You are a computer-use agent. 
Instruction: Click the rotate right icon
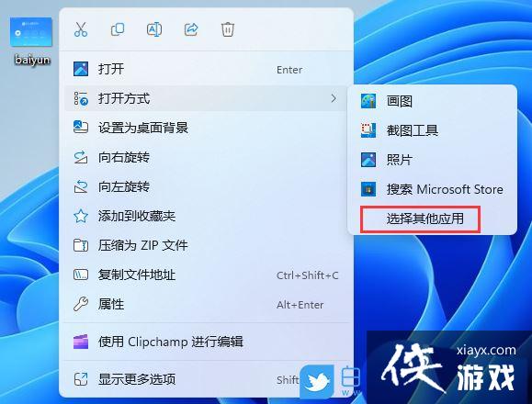click(81, 157)
